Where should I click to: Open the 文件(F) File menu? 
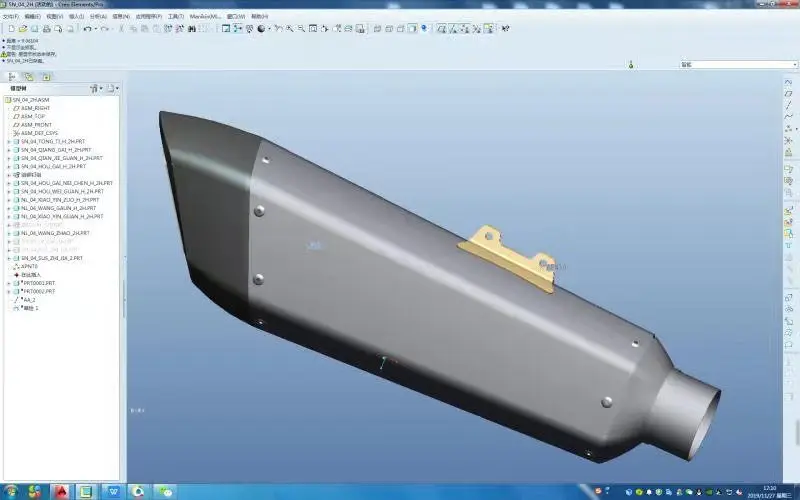10,17
